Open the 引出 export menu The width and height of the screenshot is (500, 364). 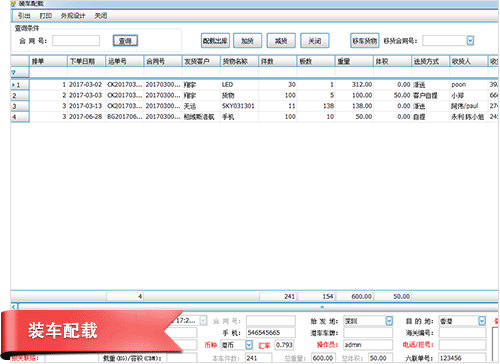coord(24,16)
